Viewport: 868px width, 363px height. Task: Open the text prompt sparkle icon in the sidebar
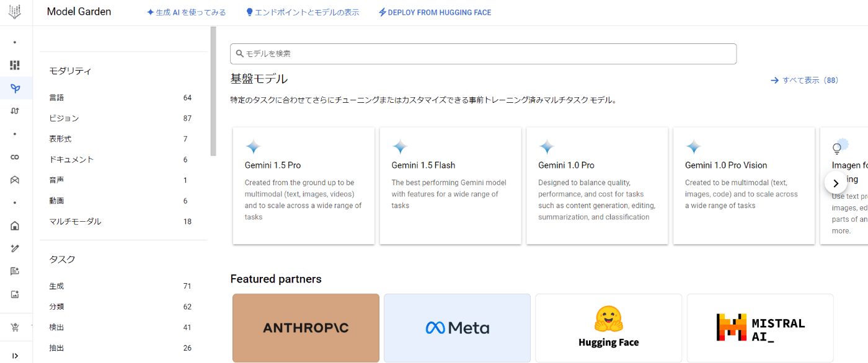tap(15, 271)
